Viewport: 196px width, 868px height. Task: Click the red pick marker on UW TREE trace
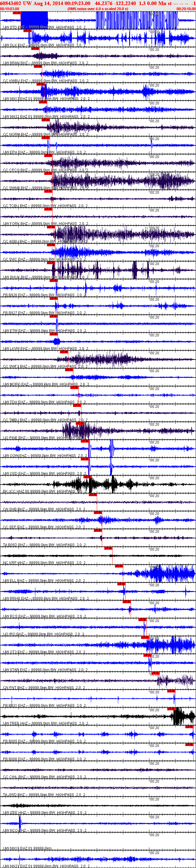[x=171, y=709]
